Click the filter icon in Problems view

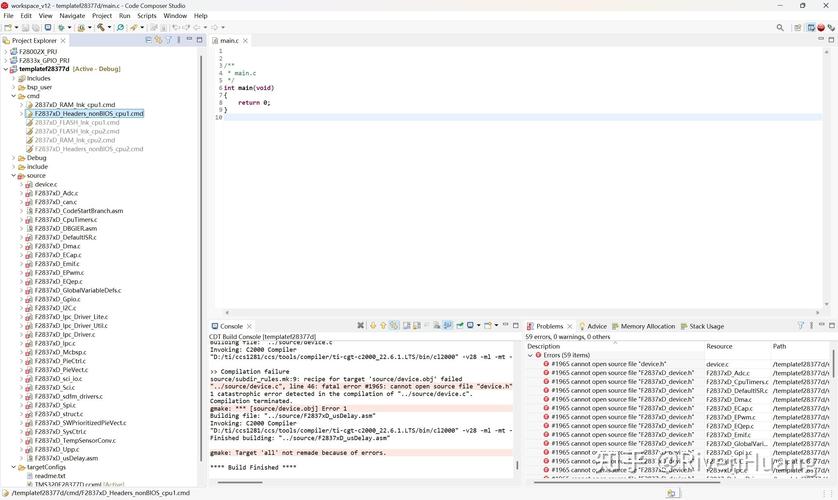pyautogui.click(x=801, y=326)
